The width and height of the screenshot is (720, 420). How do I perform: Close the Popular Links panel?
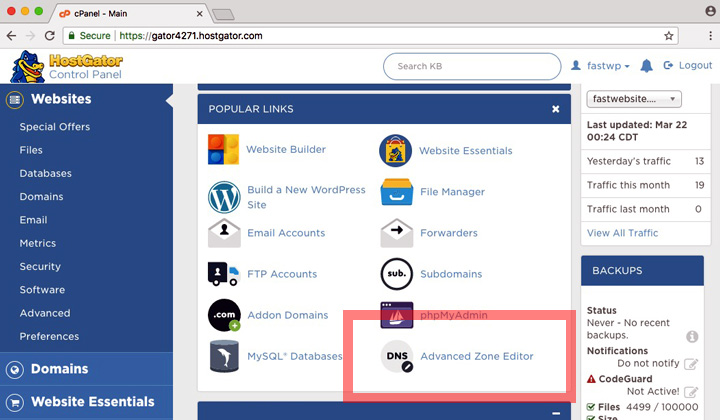point(556,109)
